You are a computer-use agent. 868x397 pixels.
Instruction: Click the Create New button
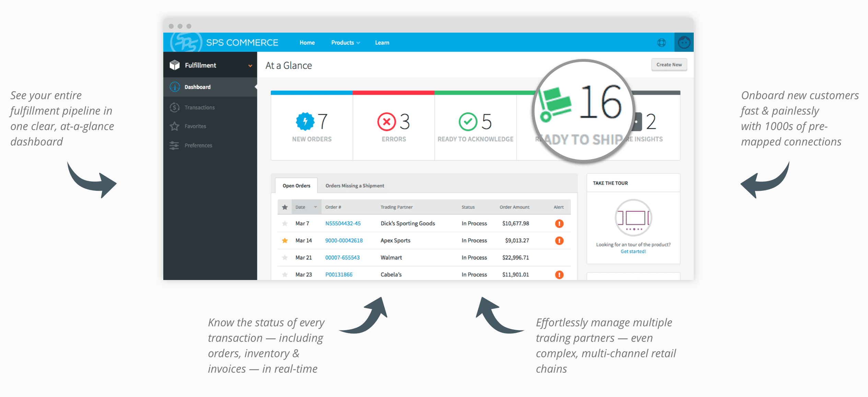[x=669, y=65]
